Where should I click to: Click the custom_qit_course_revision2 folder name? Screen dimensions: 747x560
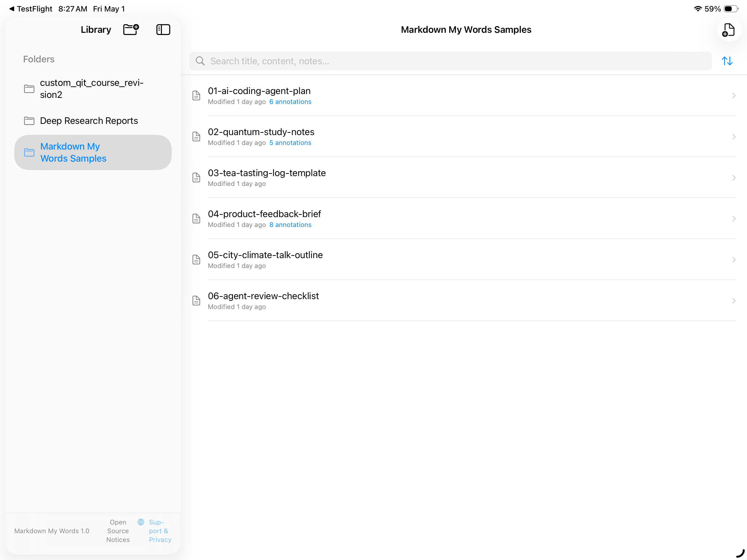click(92, 89)
